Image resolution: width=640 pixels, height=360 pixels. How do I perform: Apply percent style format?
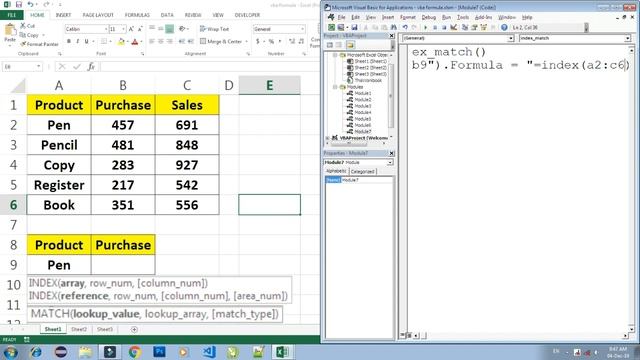271,41
